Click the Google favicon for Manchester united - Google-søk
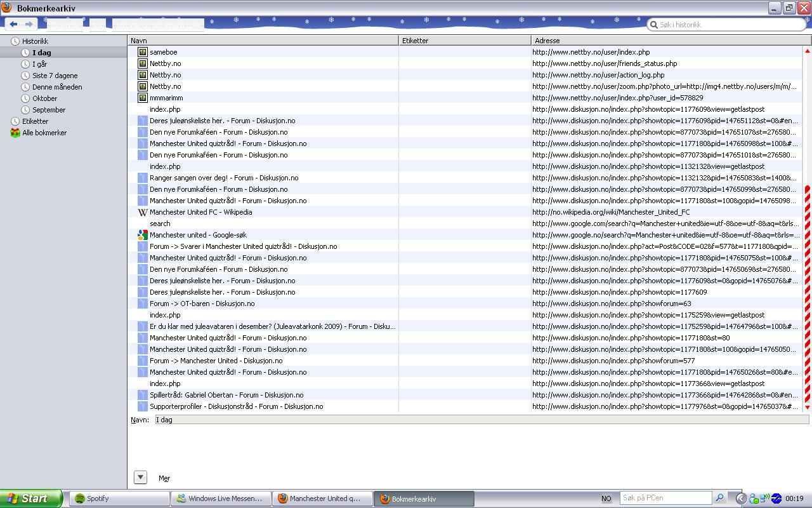 tap(143, 235)
